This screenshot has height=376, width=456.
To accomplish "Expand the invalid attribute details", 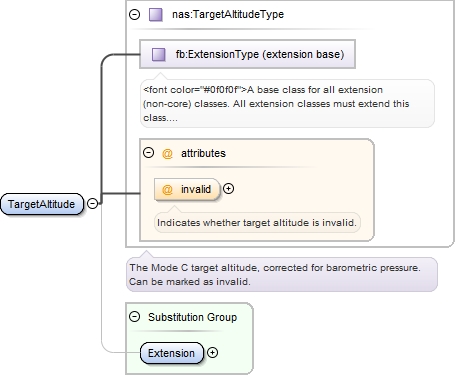I will click(x=228, y=189).
